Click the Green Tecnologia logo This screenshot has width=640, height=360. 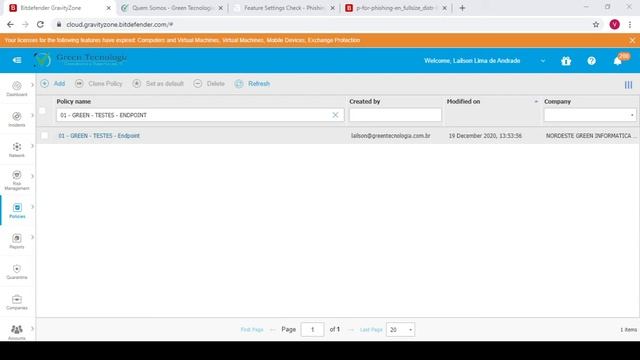point(80,60)
